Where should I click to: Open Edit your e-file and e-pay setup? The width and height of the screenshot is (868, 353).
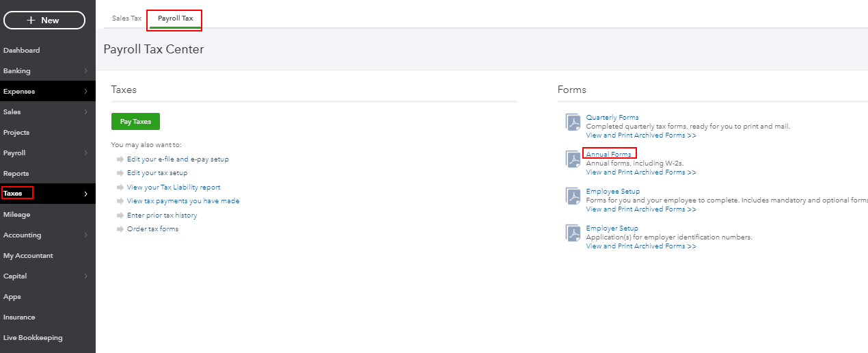(178, 159)
